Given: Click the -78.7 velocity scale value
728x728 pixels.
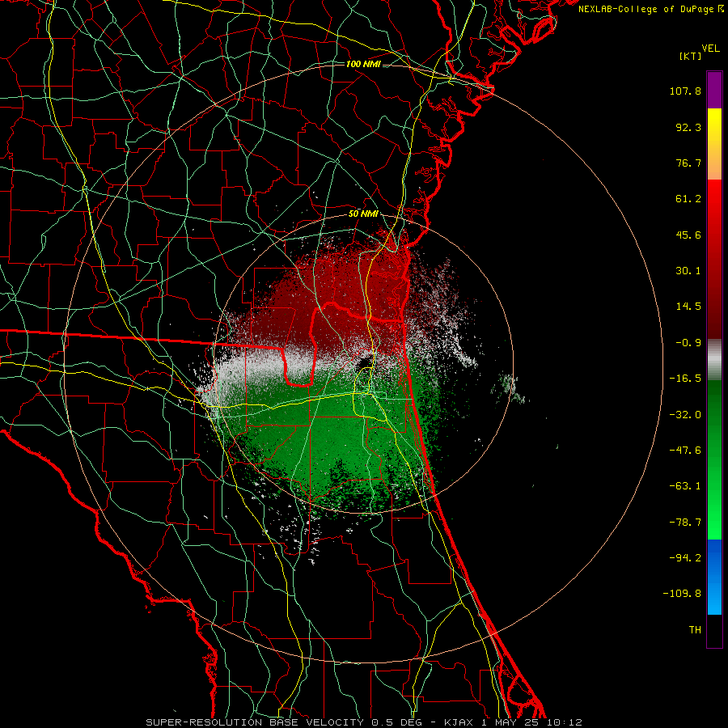Looking at the screenshot, I should [685, 523].
